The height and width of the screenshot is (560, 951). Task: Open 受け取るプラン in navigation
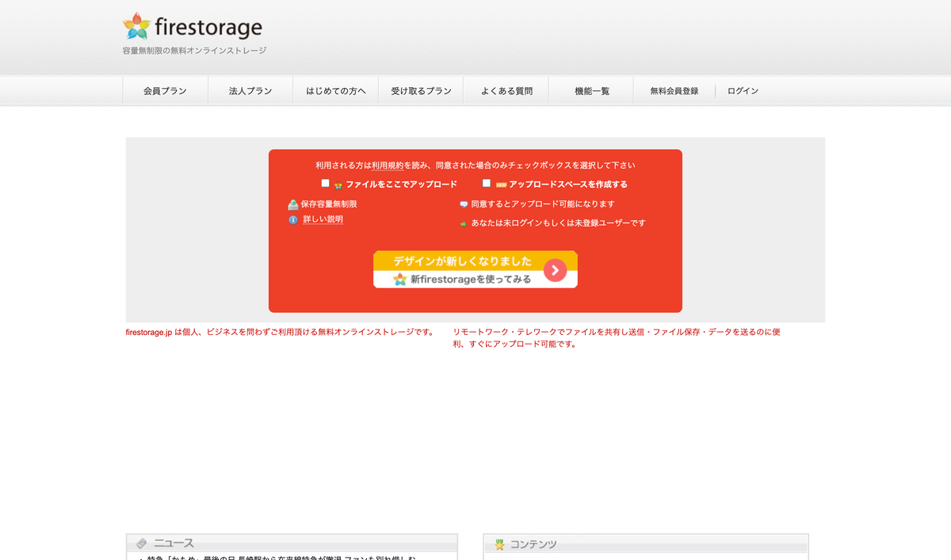pyautogui.click(x=421, y=91)
